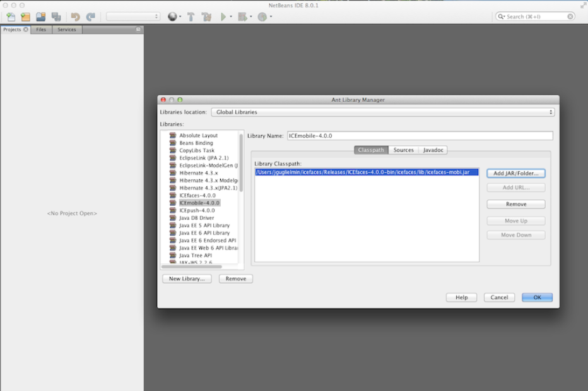Open the Libraries location dropdown

(382, 112)
